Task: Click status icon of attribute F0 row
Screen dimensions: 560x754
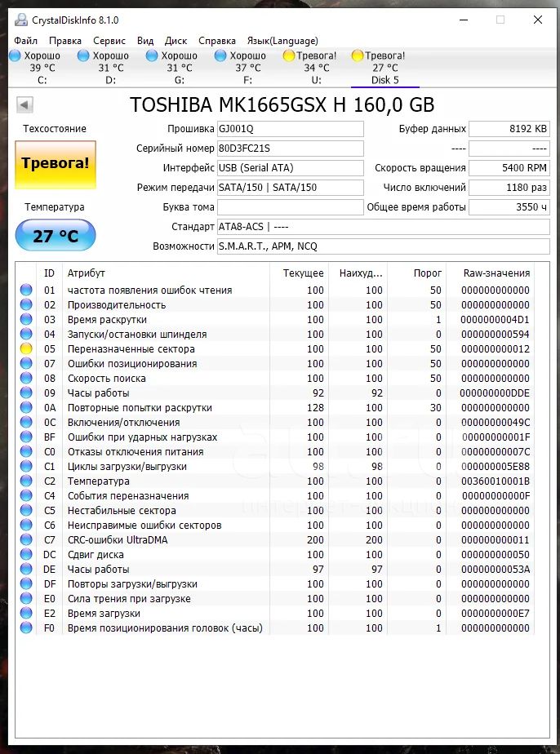Action: tap(26, 628)
